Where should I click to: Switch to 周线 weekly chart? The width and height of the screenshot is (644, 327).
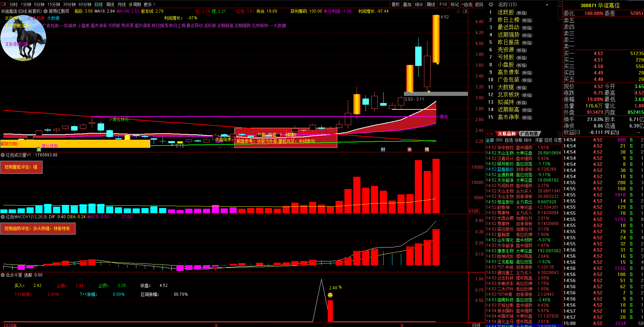(110, 4)
